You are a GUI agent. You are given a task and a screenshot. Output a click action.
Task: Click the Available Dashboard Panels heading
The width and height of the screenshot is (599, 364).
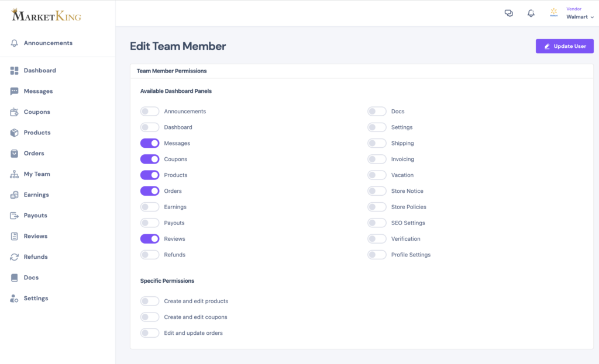tap(175, 91)
